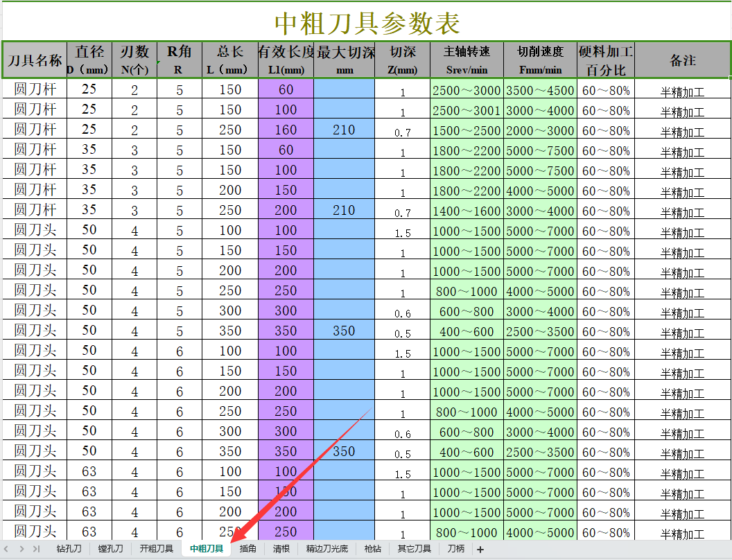Click the 刀具名称 header cell
This screenshot has width=732, height=560.
pyautogui.click(x=35, y=60)
